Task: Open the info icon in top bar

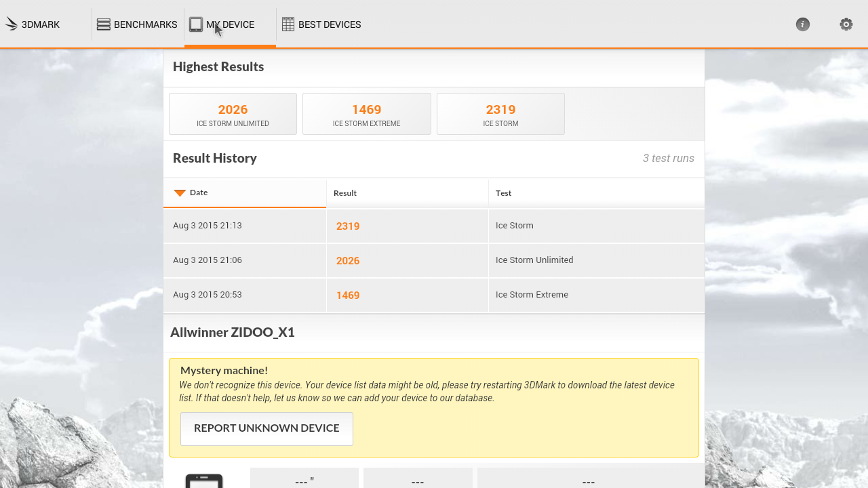Action: [803, 24]
